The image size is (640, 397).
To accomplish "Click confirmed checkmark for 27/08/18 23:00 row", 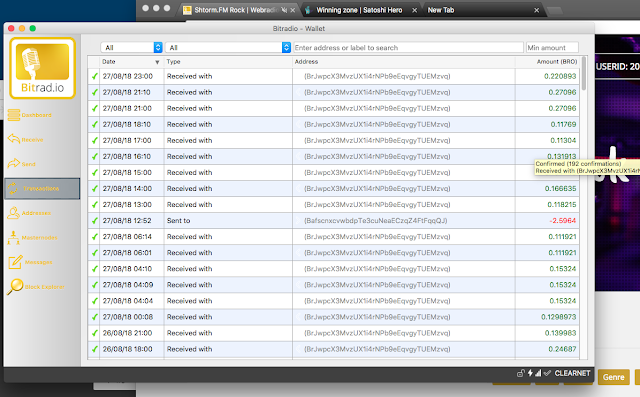I will [x=95, y=76].
